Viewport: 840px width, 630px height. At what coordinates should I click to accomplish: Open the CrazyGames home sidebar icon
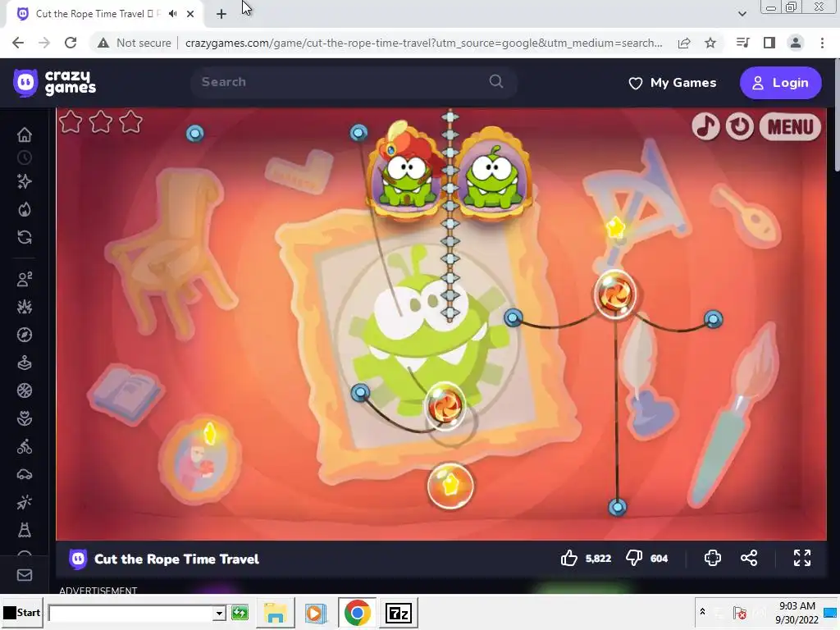(24, 135)
